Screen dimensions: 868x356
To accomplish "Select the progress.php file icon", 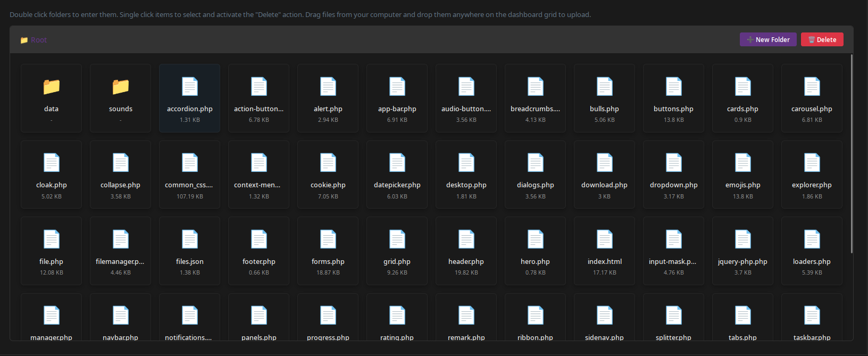I will point(328,316).
